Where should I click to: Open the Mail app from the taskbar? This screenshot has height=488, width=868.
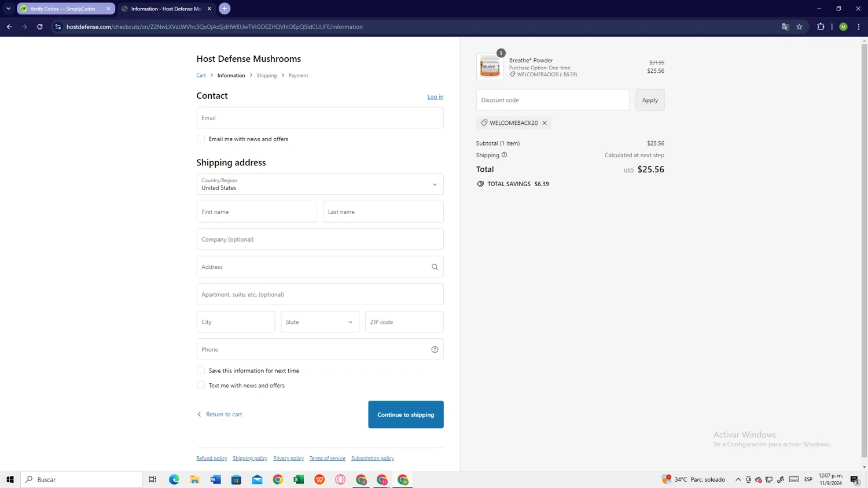click(258, 479)
